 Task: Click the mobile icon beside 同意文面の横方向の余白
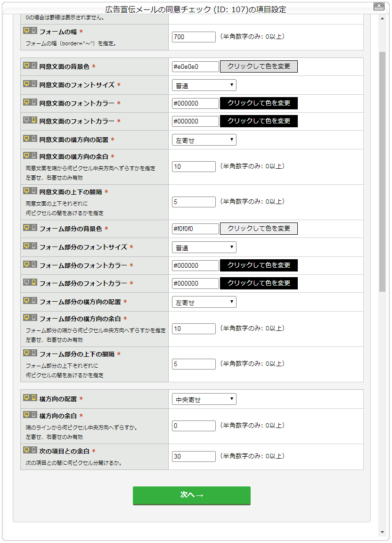pyautogui.click(x=33, y=155)
